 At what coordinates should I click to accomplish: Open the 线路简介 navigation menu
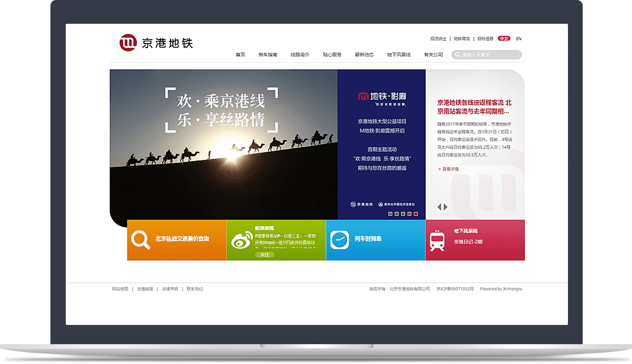tap(300, 55)
